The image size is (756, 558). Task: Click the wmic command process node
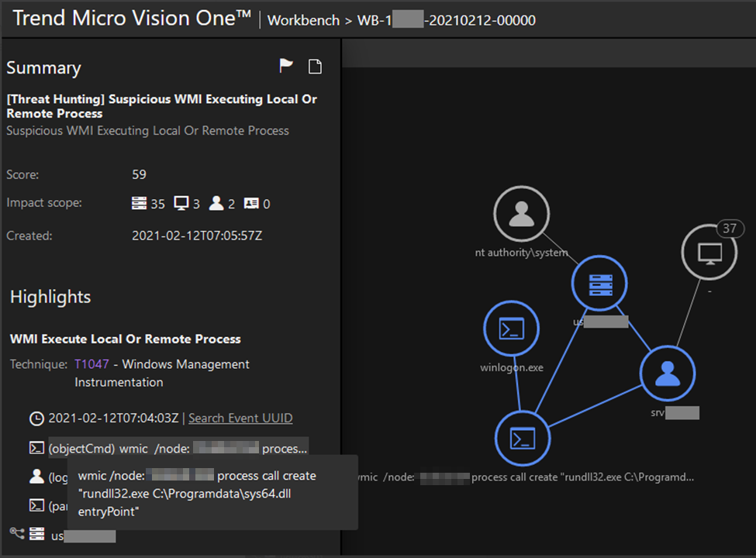tap(522, 439)
